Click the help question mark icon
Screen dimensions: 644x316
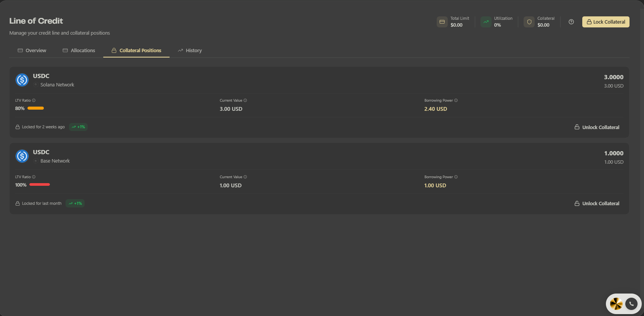571,22
